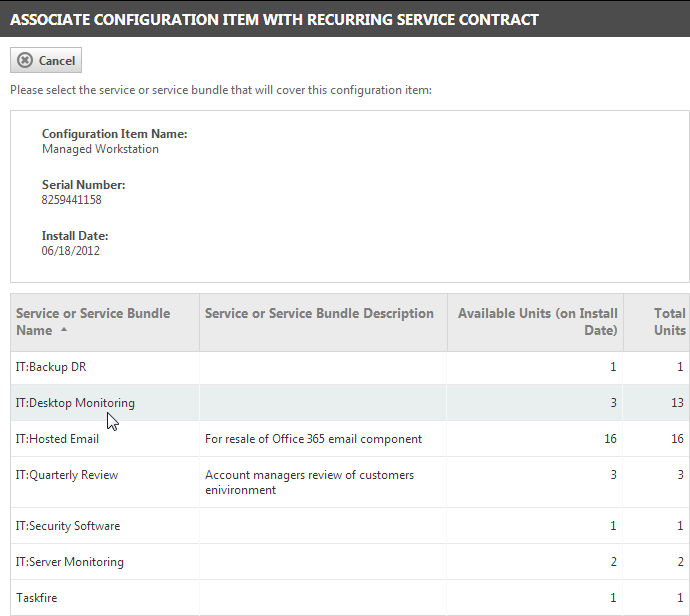This screenshot has width=690, height=616.
Task: Click the Cancel button
Action: [46, 60]
